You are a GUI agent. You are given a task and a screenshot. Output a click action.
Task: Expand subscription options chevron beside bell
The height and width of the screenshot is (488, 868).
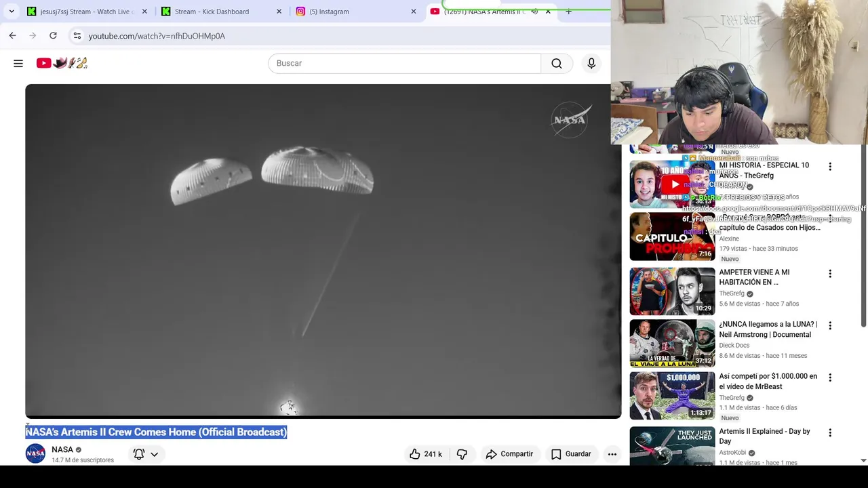pos(155,454)
